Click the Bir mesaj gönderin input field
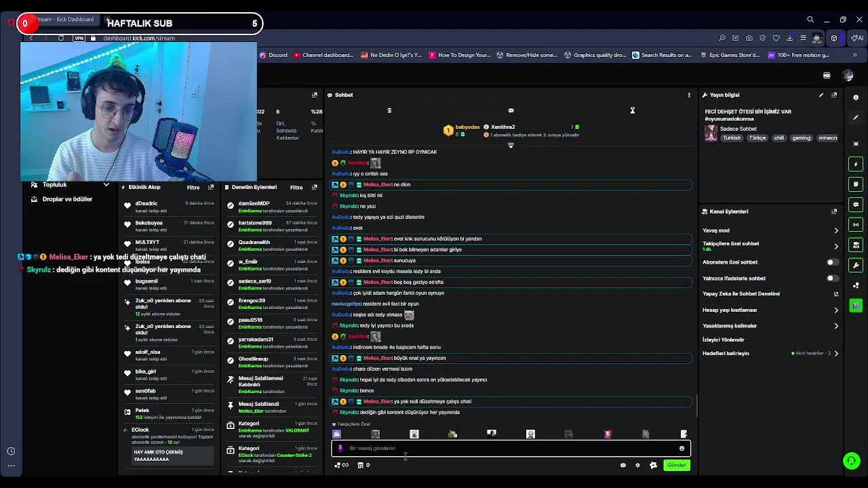Image resolution: width=868 pixels, height=488 pixels. click(x=511, y=448)
